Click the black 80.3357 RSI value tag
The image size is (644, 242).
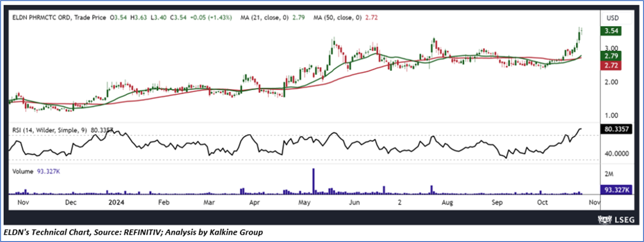[616, 130]
